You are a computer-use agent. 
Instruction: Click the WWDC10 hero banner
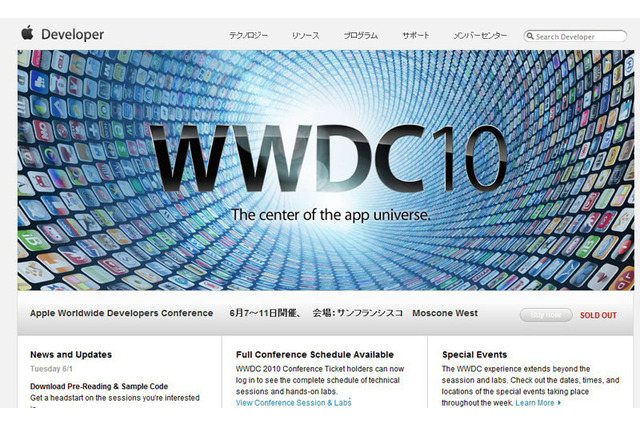pos(326,170)
